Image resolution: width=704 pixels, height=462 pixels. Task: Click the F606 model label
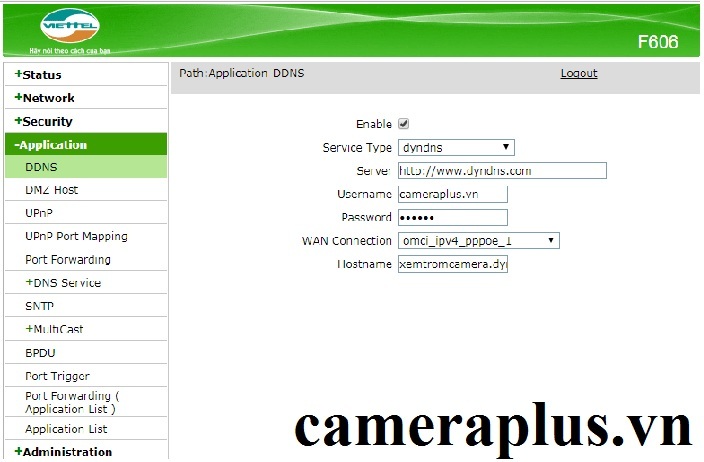[x=658, y=42]
